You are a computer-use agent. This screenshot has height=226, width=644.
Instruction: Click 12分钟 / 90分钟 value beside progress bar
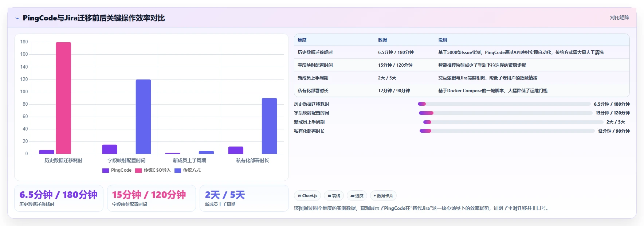[x=614, y=131]
